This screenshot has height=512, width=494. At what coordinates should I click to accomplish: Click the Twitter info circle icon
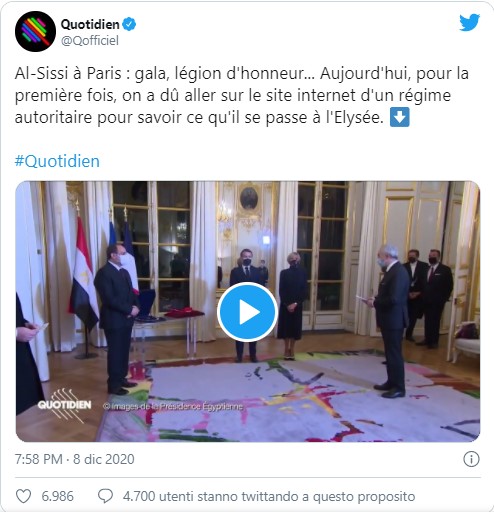[471, 459]
